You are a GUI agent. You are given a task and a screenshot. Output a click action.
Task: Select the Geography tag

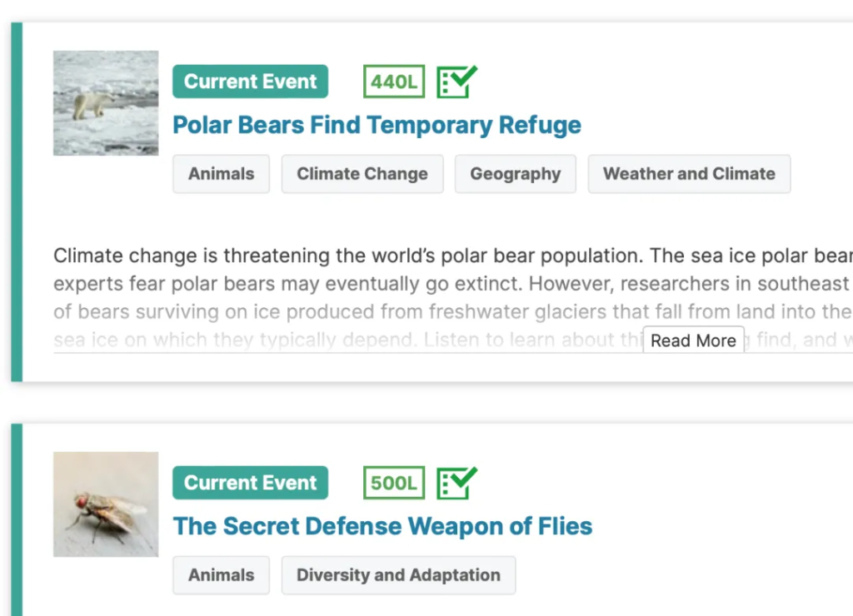click(x=515, y=174)
